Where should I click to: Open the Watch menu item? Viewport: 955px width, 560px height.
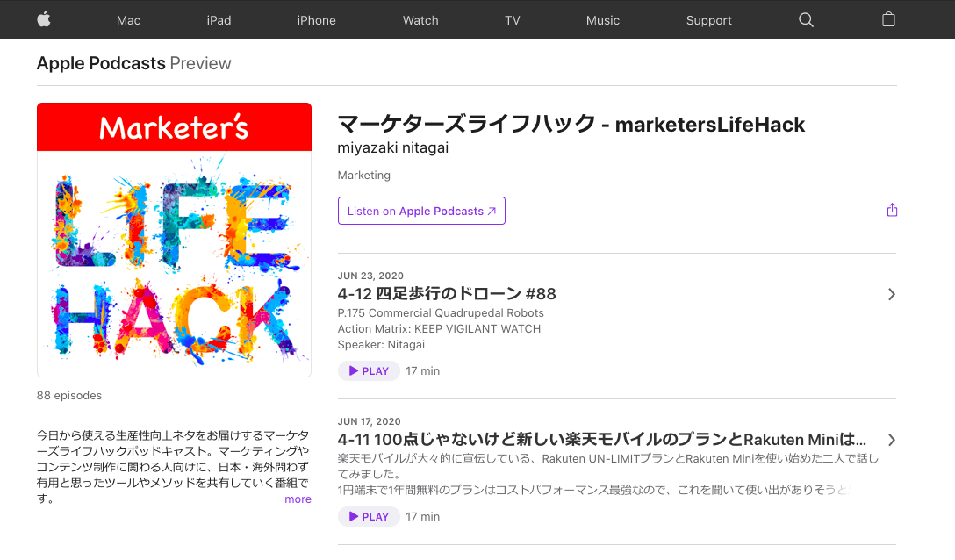click(420, 20)
